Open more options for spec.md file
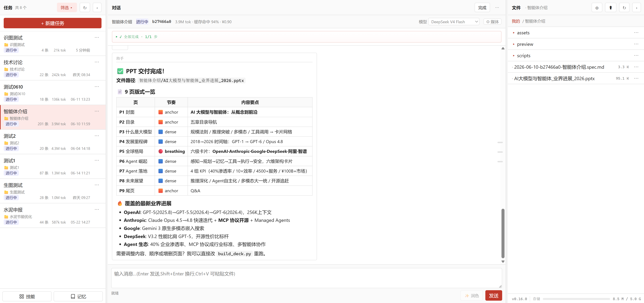Image resolution: width=644 pixels, height=303 pixels. click(636, 67)
